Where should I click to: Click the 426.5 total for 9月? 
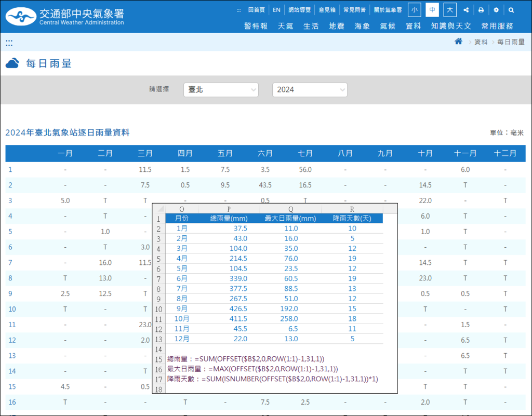pyautogui.click(x=238, y=309)
